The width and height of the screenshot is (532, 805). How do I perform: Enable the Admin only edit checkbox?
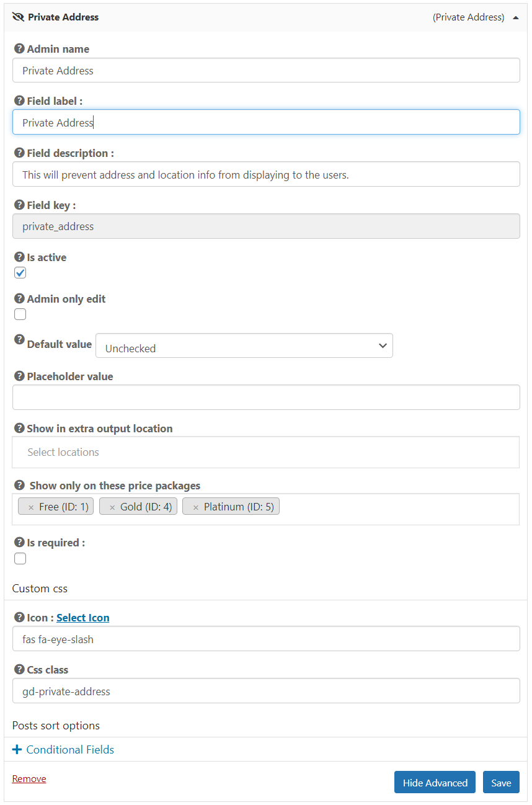click(x=20, y=314)
